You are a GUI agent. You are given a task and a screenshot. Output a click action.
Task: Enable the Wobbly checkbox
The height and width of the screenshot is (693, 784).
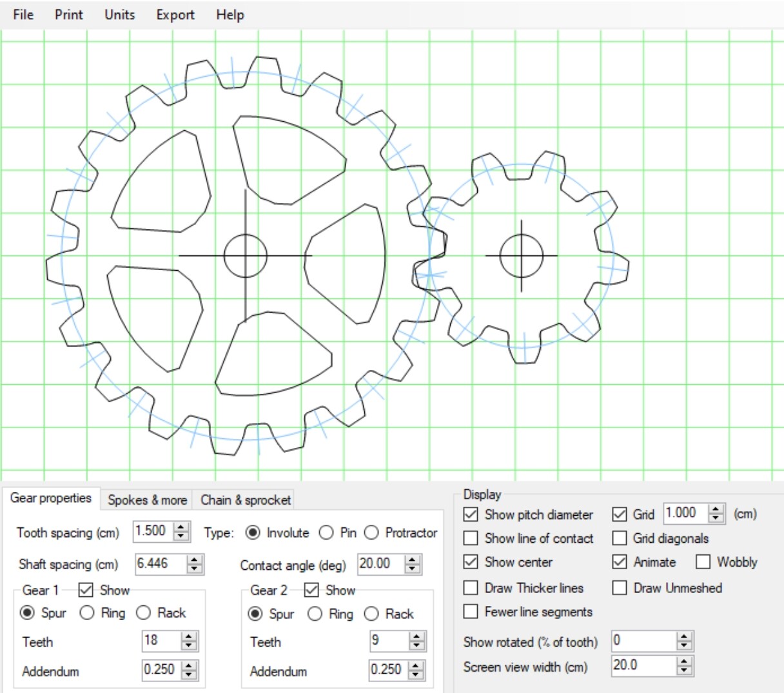coord(703,561)
